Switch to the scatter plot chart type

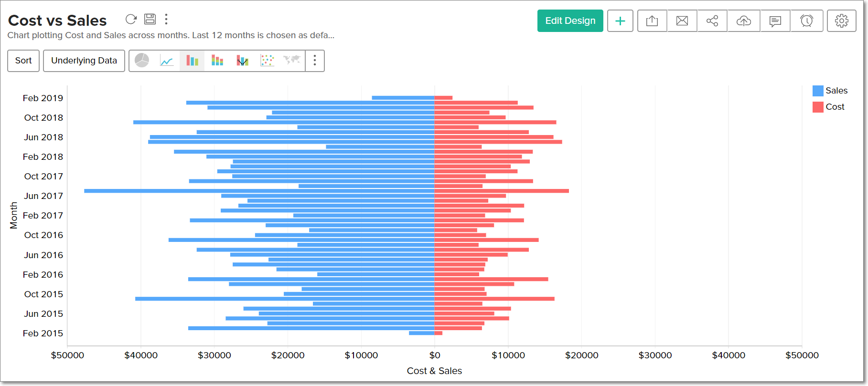pyautogui.click(x=267, y=61)
